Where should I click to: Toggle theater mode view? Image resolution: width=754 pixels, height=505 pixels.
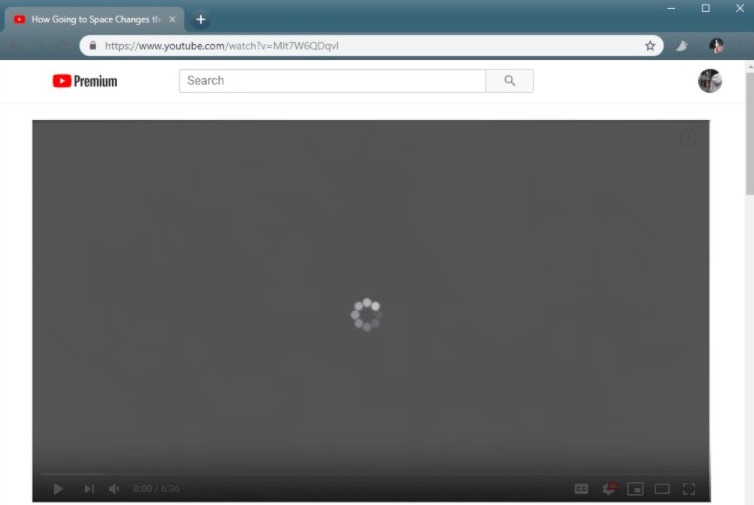662,488
